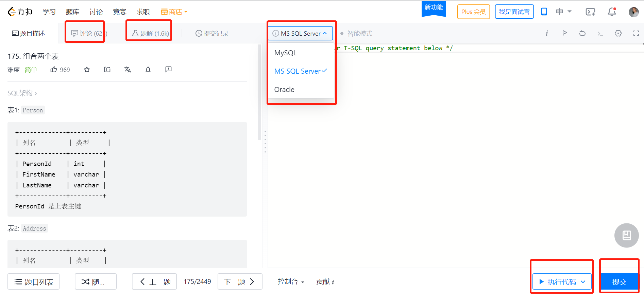This screenshot has width=644, height=294.
Task: Click the problem title 175. 组合两个表
Action: [33, 56]
